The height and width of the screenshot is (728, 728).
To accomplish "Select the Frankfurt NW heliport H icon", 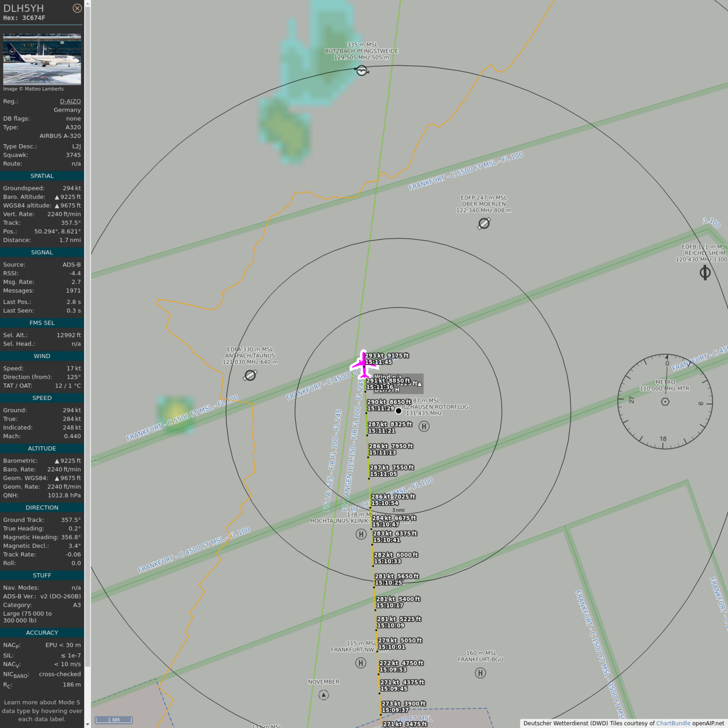I will coord(360,663).
